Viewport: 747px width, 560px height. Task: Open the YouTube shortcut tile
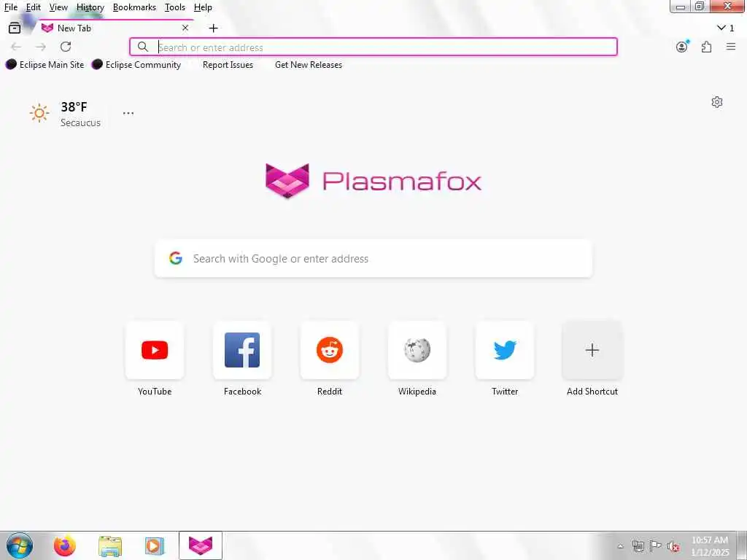155,351
